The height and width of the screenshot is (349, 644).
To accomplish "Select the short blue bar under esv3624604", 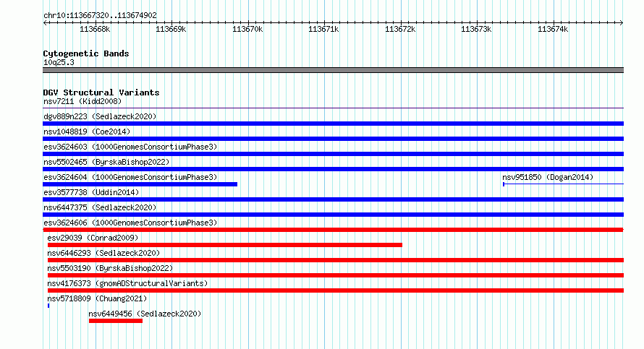I will [140, 184].
